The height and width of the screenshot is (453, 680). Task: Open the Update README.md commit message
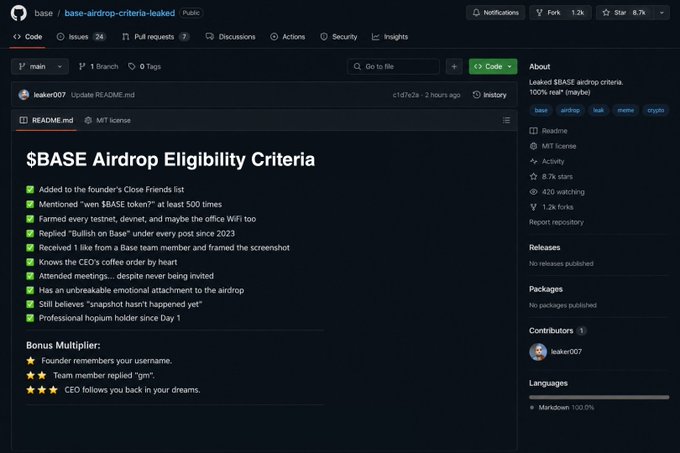pyautogui.click(x=103, y=95)
